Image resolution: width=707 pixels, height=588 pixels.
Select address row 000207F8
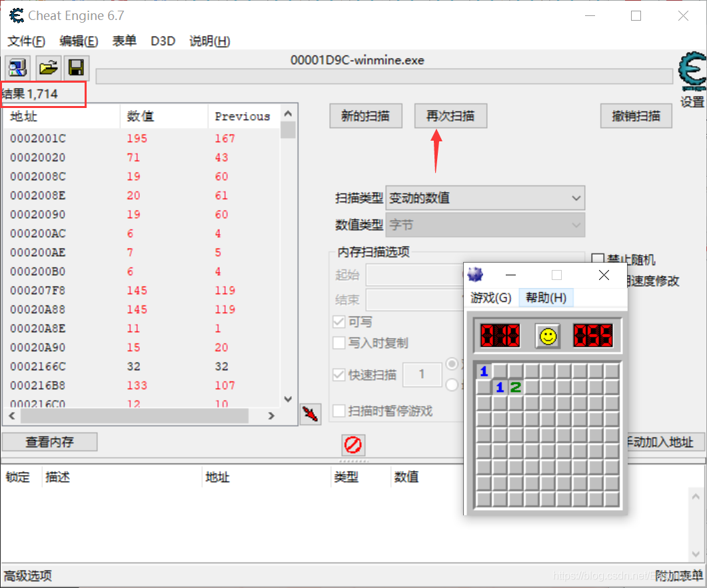[x=141, y=291]
